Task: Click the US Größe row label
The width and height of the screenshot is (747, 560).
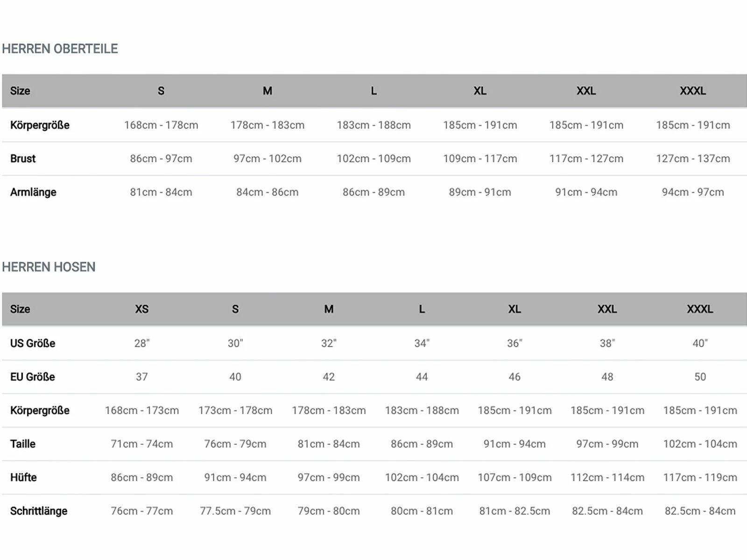Action: point(33,343)
